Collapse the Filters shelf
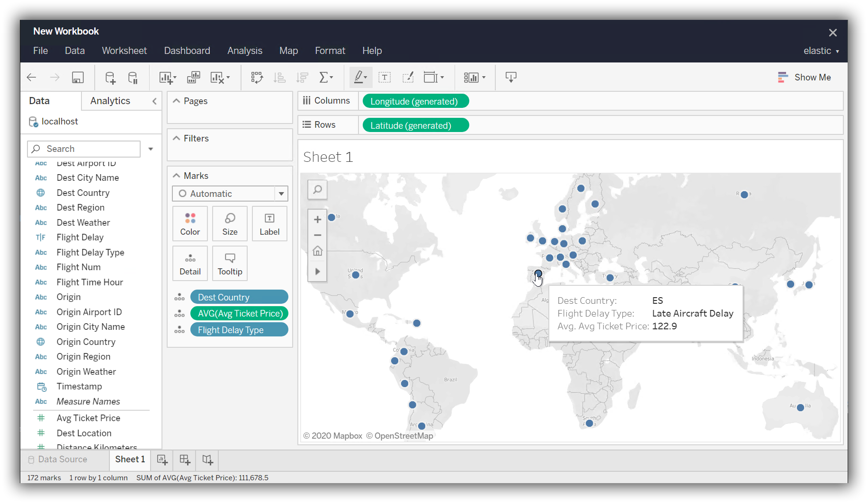Screen dimensions: 868x503 click(x=176, y=138)
